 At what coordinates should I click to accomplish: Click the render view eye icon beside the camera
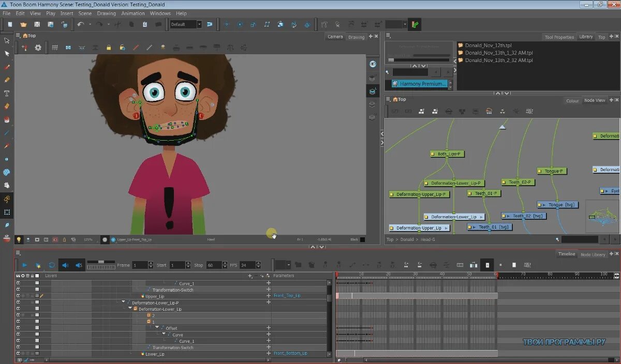[x=373, y=64]
